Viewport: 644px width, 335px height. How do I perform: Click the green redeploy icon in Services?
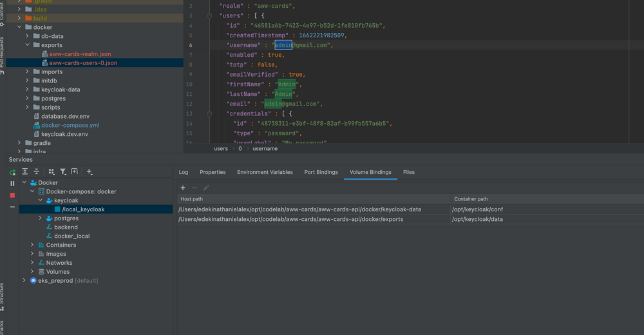point(12,172)
